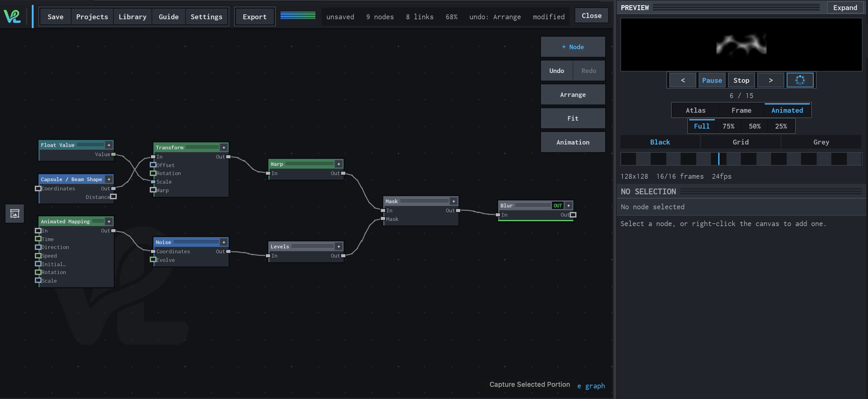Switch preview to Frame tab

click(741, 110)
